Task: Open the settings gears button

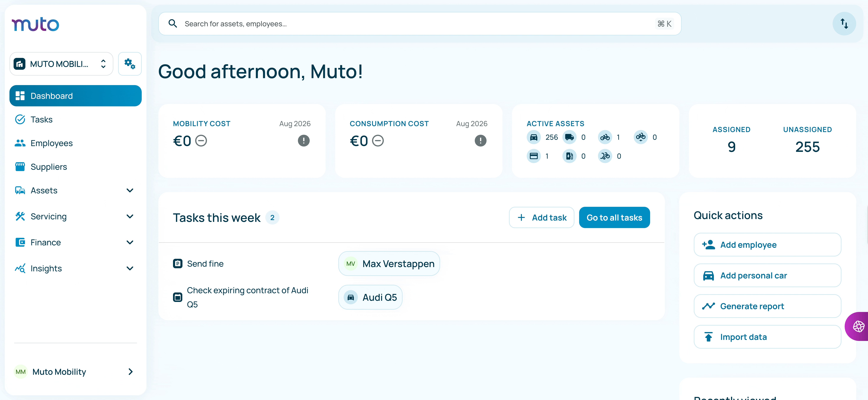Action: coord(130,64)
